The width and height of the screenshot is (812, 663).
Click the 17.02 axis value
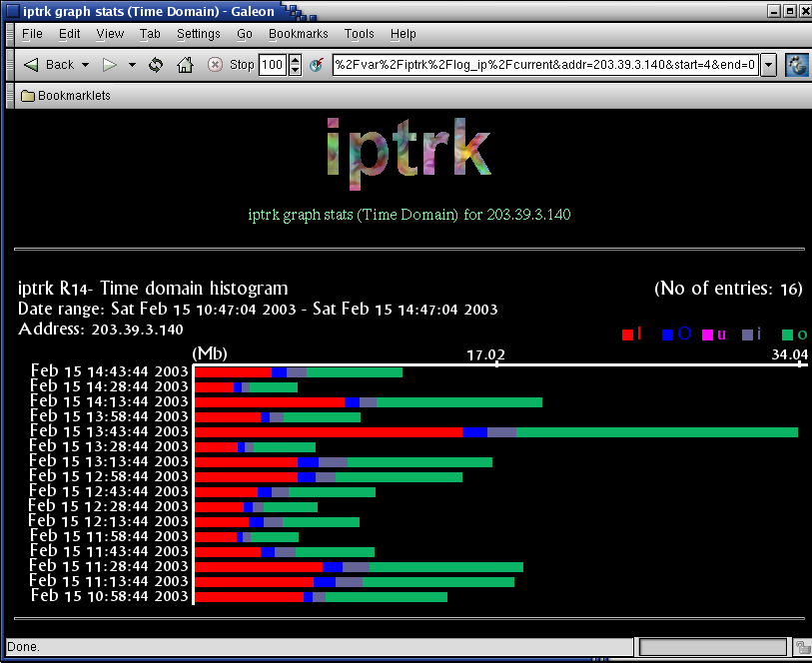tap(485, 355)
